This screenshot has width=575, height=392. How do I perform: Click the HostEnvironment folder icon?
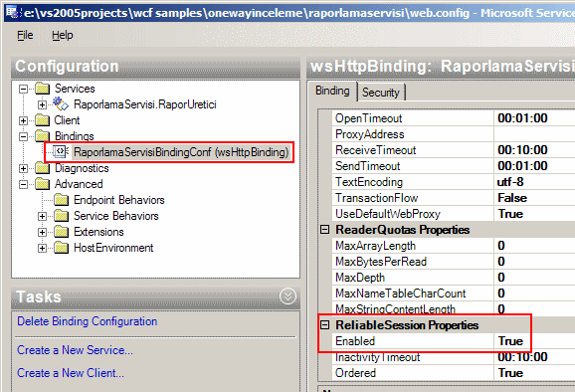point(62,248)
